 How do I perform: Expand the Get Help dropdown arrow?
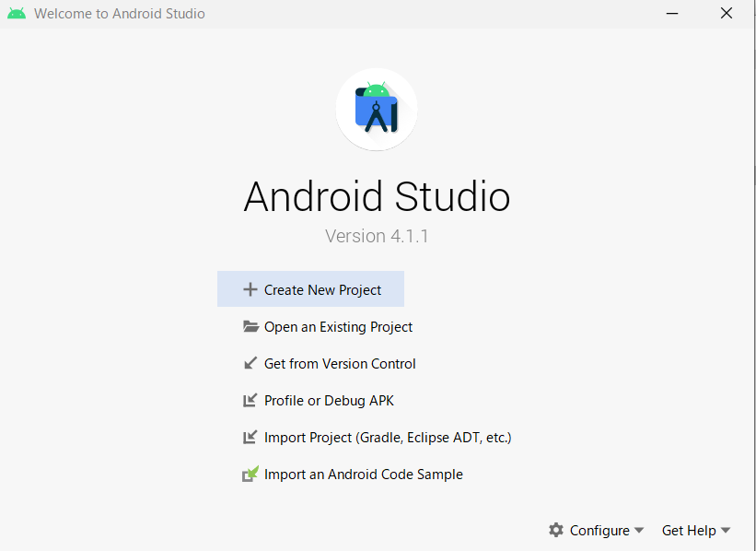pos(726,530)
